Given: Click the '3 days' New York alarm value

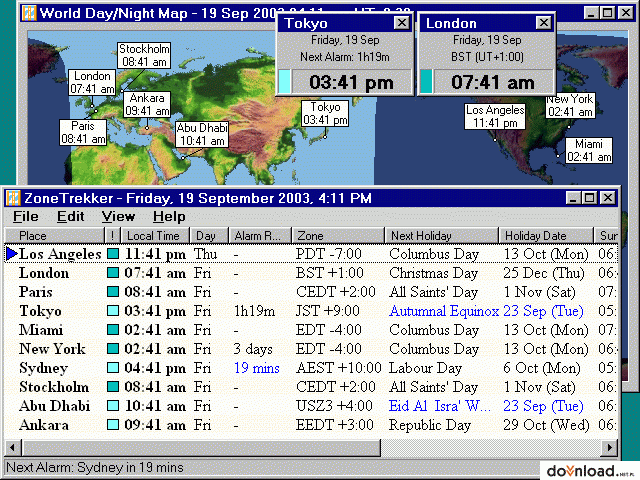Looking at the screenshot, I should [x=253, y=349].
